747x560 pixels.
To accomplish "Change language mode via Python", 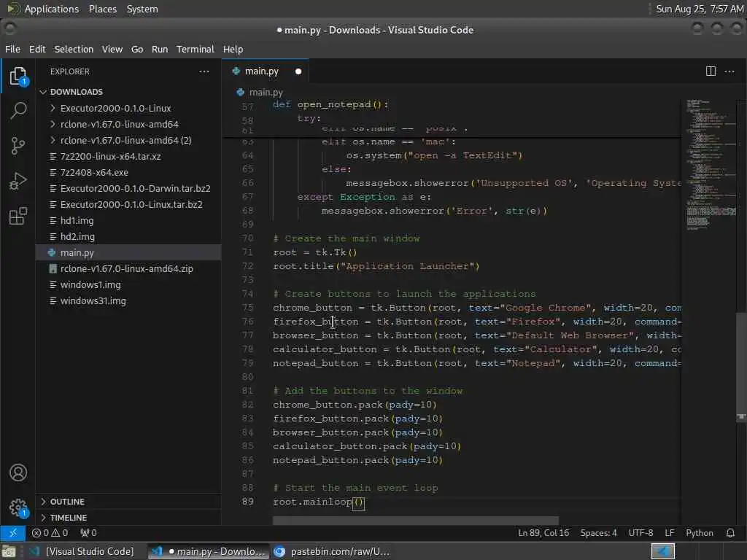I will click(x=700, y=533).
